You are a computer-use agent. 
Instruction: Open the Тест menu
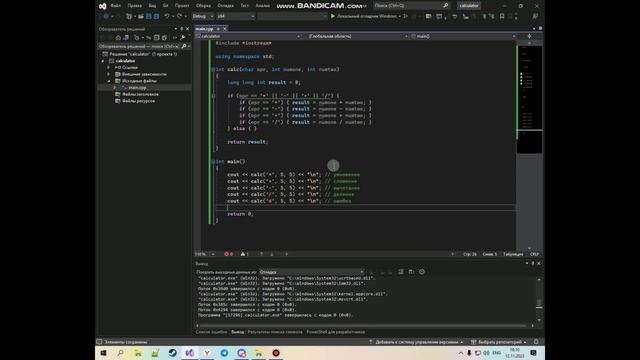(244, 6)
